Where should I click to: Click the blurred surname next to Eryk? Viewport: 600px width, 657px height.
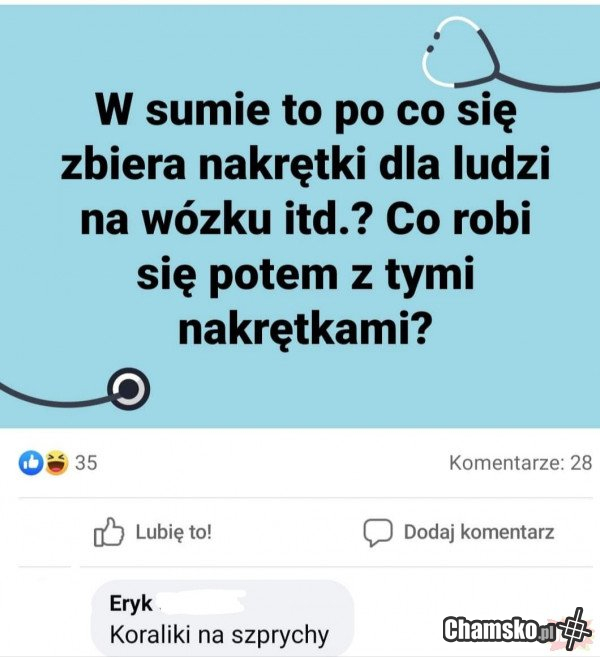(200, 602)
